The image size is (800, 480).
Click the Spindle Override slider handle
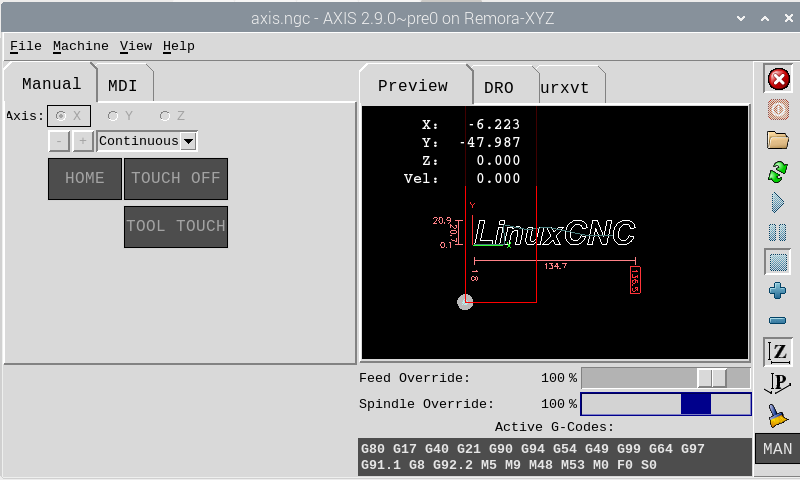click(x=696, y=404)
